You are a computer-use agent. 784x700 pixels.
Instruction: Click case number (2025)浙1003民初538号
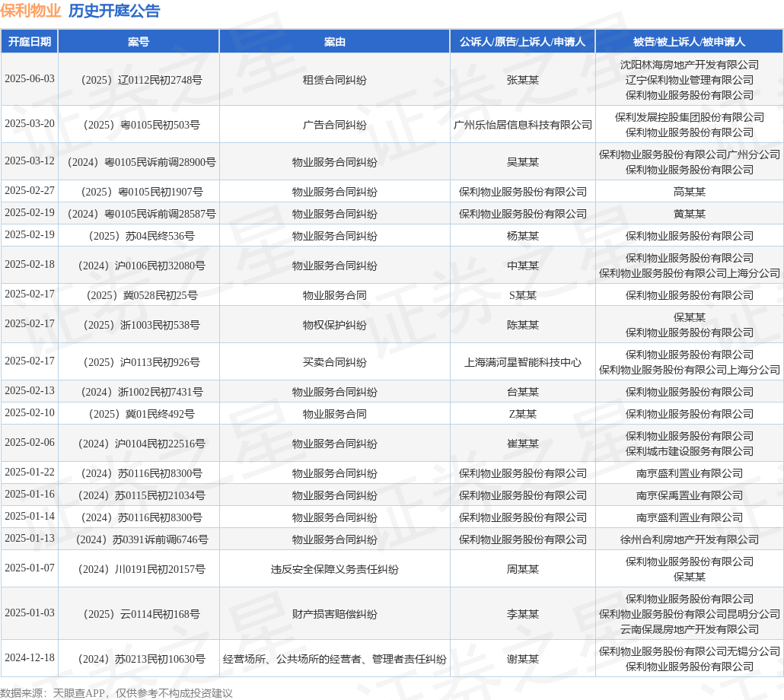click(142, 325)
